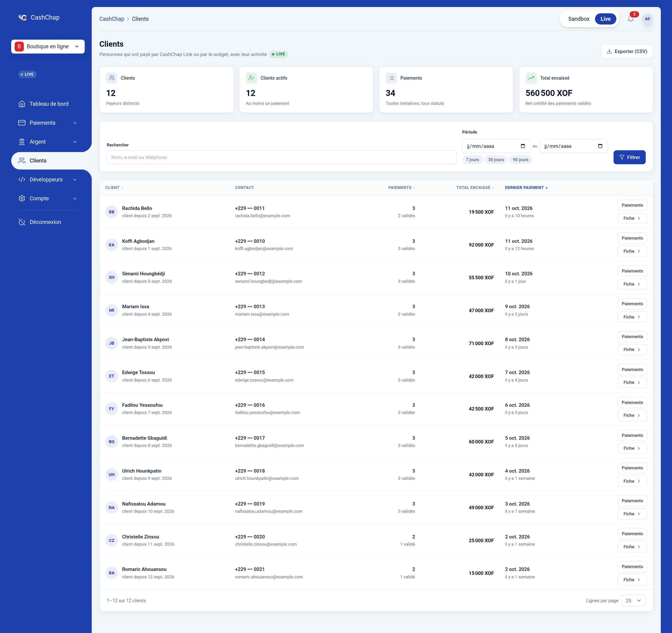Image resolution: width=672 pixels, height=633 pixels.
Task: Click the Argent bank icon
Action: (x=22, y=142)
